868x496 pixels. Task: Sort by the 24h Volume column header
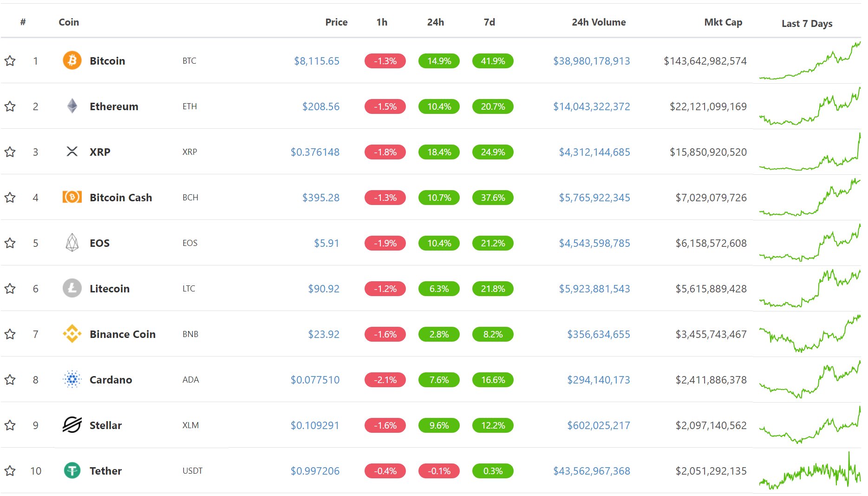coord(599,22)
